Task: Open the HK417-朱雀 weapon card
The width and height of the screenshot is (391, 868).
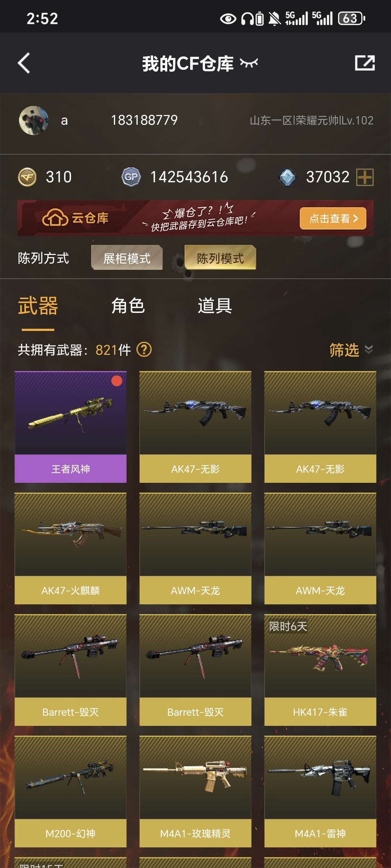Action: 320,670
